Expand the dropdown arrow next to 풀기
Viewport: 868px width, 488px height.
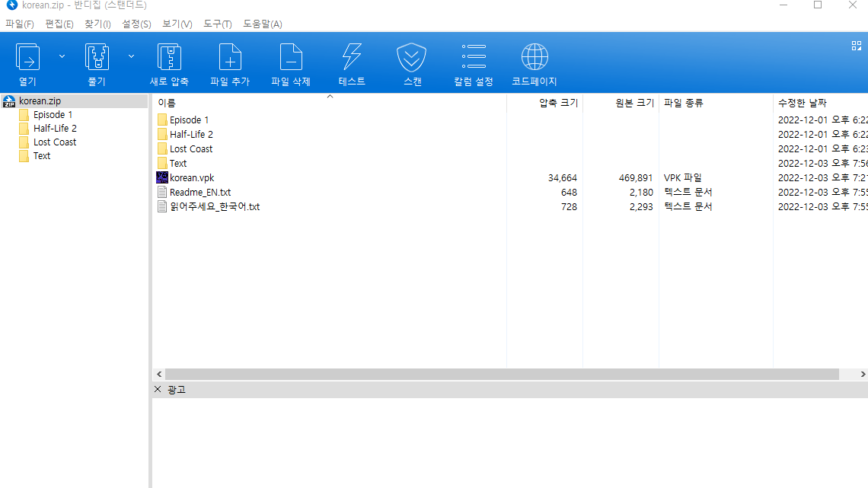click(x=131, y=56)
